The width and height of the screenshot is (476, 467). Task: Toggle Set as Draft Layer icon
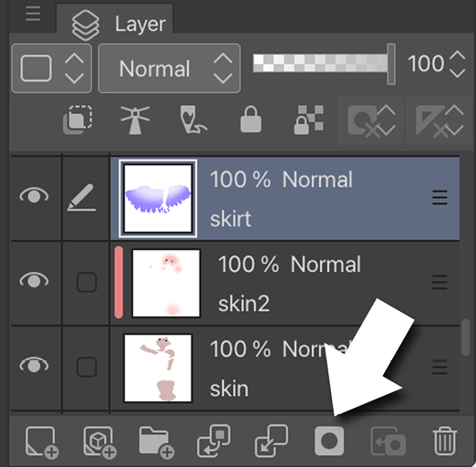192,119
